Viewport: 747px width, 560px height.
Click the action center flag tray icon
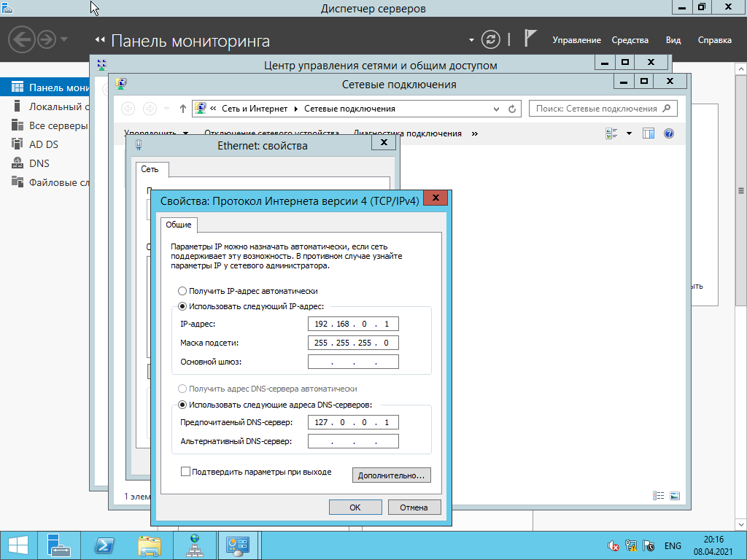click(649, 545)
